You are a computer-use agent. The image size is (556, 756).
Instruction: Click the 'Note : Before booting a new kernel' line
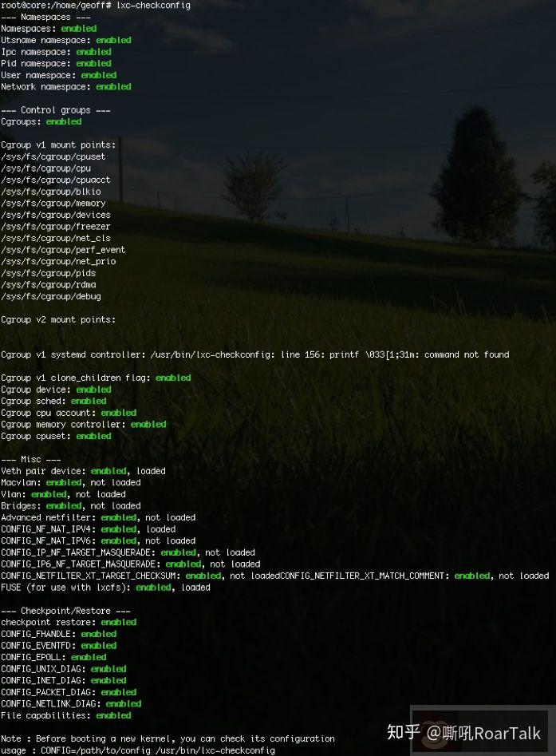[168, 738]
